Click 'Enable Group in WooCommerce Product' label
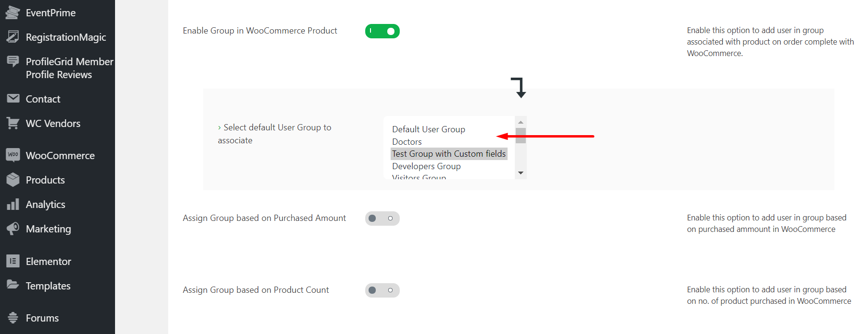 tap(260, 31)
